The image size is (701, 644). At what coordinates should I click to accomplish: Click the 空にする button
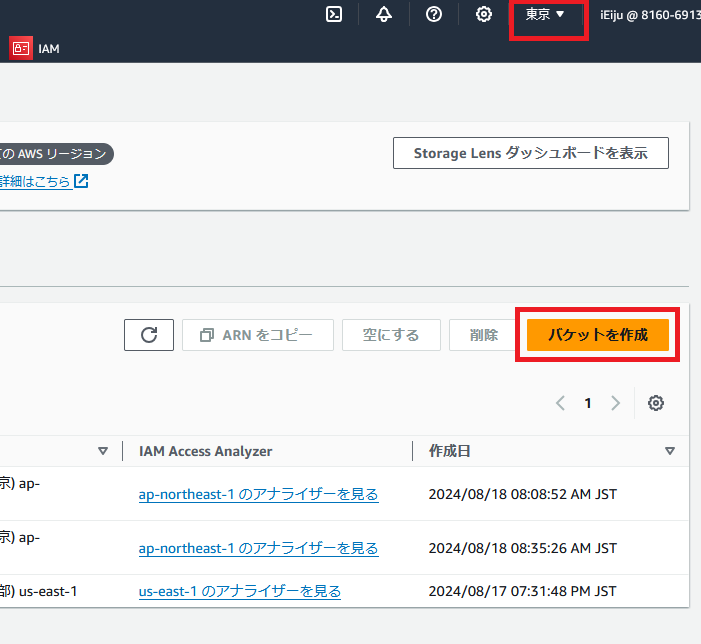click(x=391, y=335)
